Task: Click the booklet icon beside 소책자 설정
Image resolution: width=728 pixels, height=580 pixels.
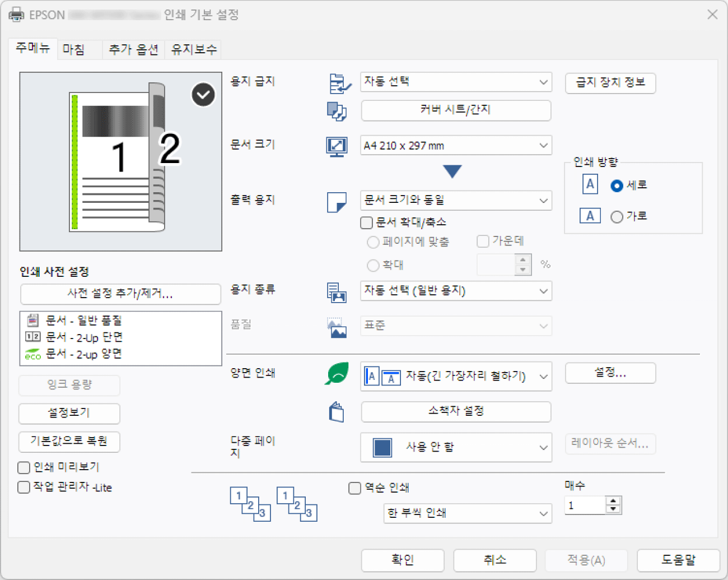Action: pyautogui.click(x=337, y=412)
